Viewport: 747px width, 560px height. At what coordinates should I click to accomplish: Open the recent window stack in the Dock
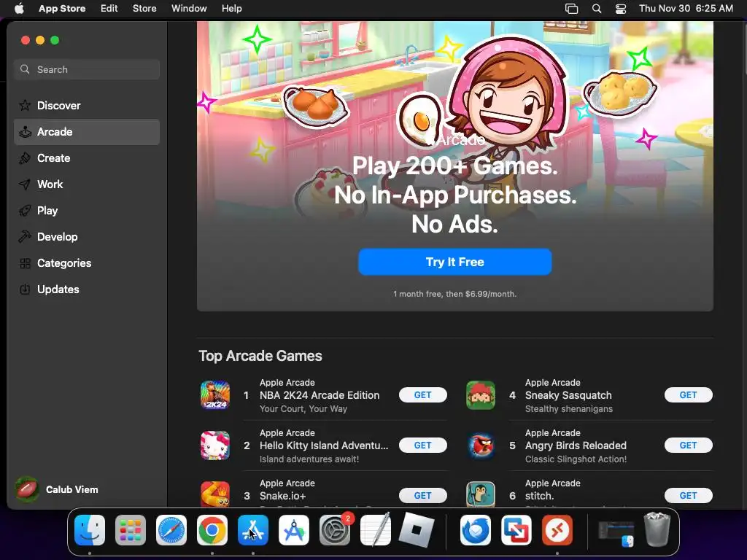click(616, 532)
